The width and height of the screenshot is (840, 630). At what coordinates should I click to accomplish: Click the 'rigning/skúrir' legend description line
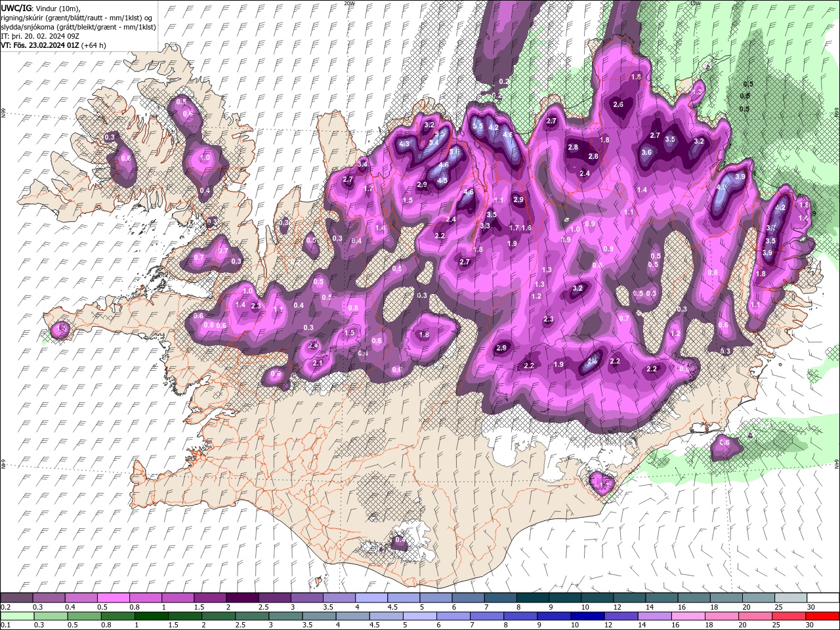click(77, 17)
